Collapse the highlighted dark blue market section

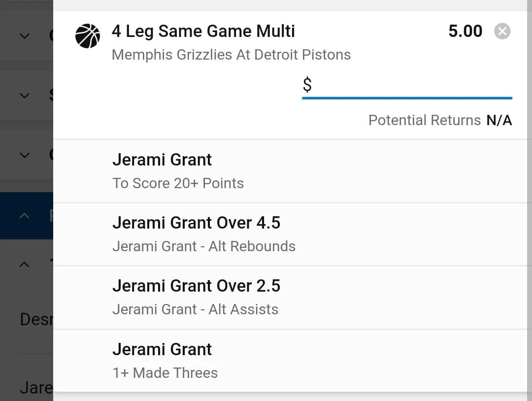[x=24, y=216]
